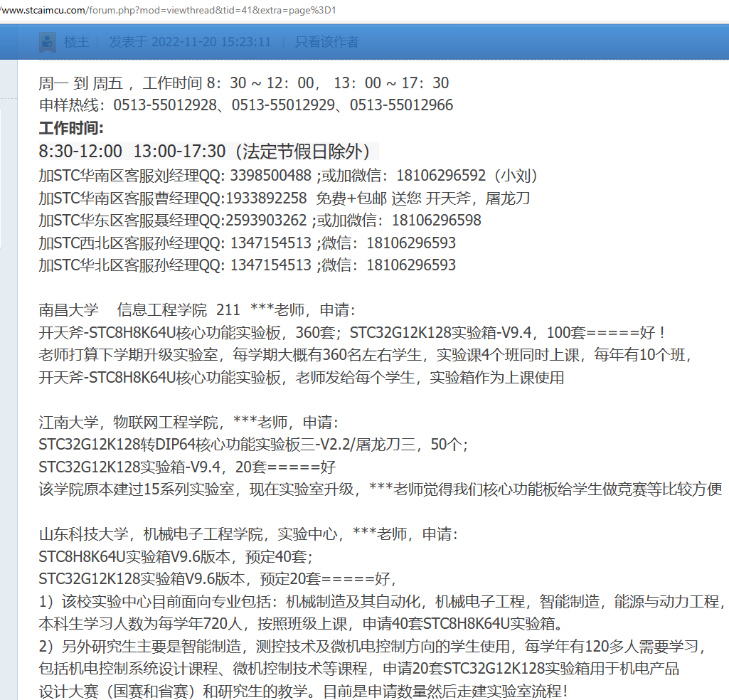Click the 江南大学,物联网工程学院 line
729x700 pixels.
pos(188,423)
